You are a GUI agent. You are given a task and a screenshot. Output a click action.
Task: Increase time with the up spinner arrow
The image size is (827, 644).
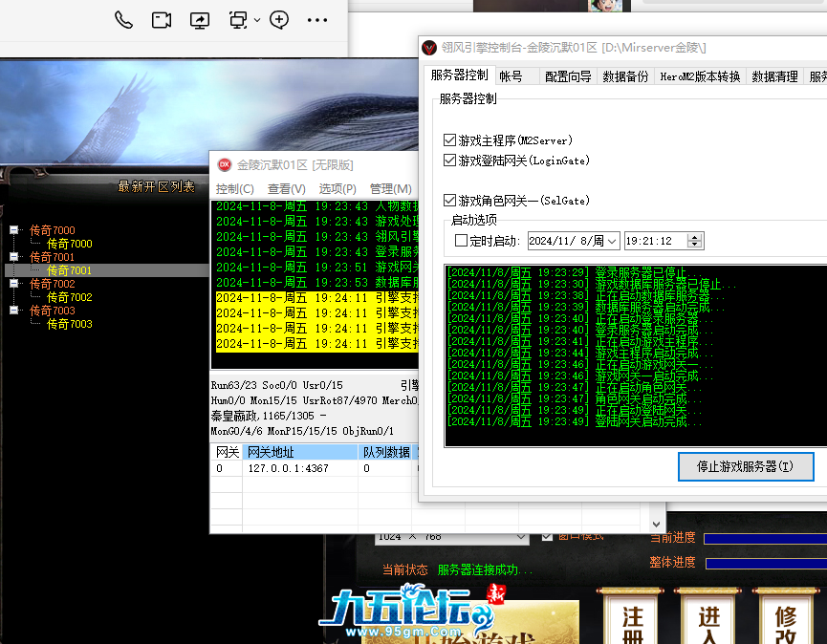(x=695, y=237)
